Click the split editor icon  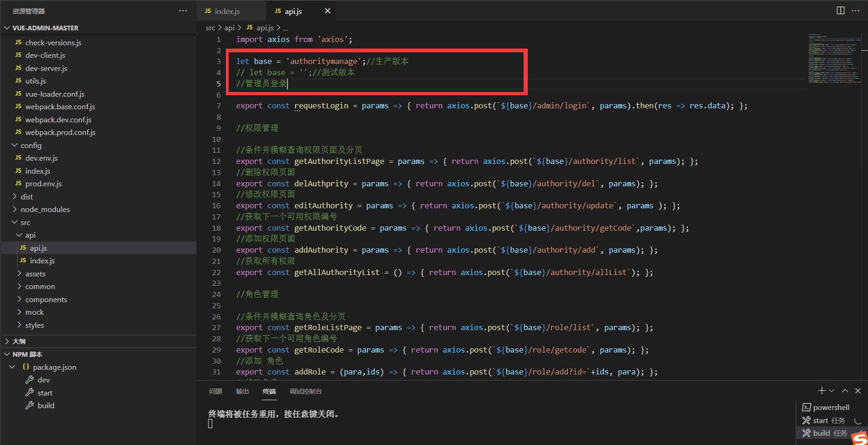click(840, 11)
